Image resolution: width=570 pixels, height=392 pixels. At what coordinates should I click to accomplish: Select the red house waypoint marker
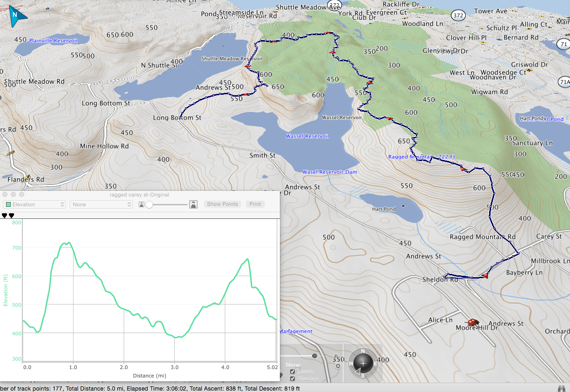(x=473, y=322)
